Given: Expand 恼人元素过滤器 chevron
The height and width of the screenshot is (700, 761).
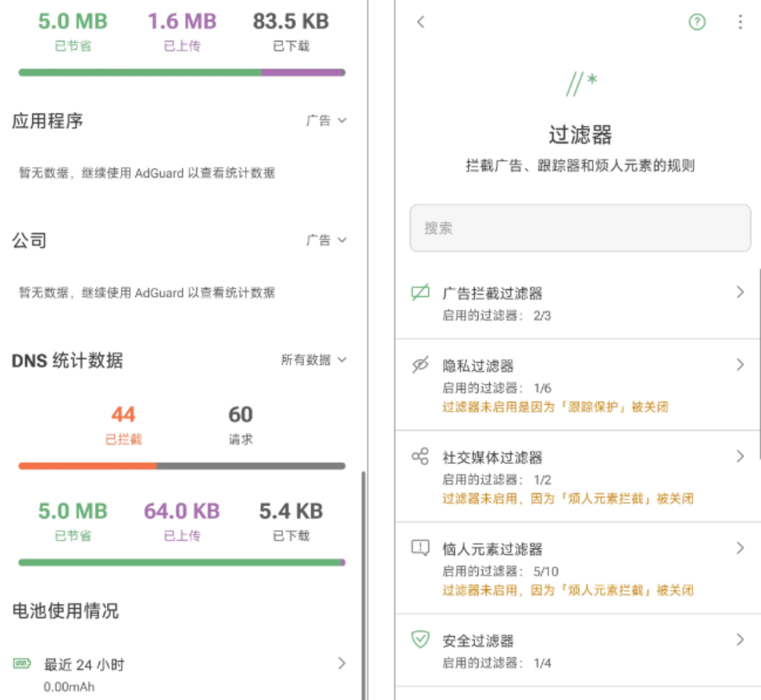Looking at the screenshot, I should point(740,548).
